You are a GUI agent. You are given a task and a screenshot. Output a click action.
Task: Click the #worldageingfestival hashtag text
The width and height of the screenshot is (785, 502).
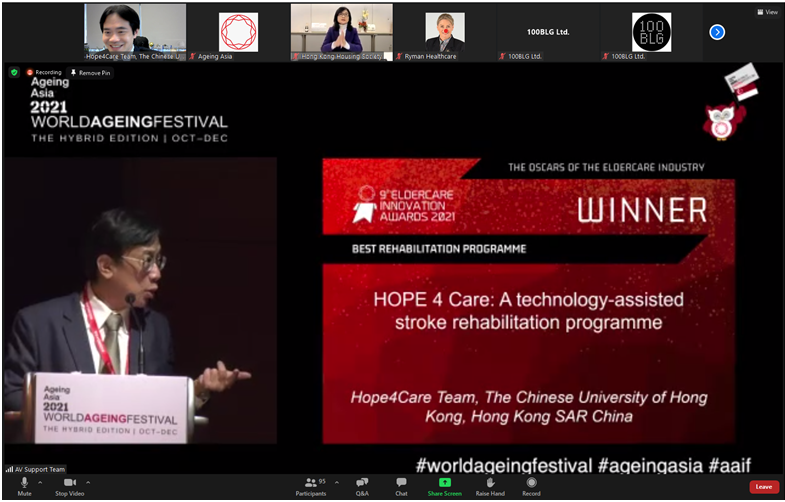click(x=504, y=465)
